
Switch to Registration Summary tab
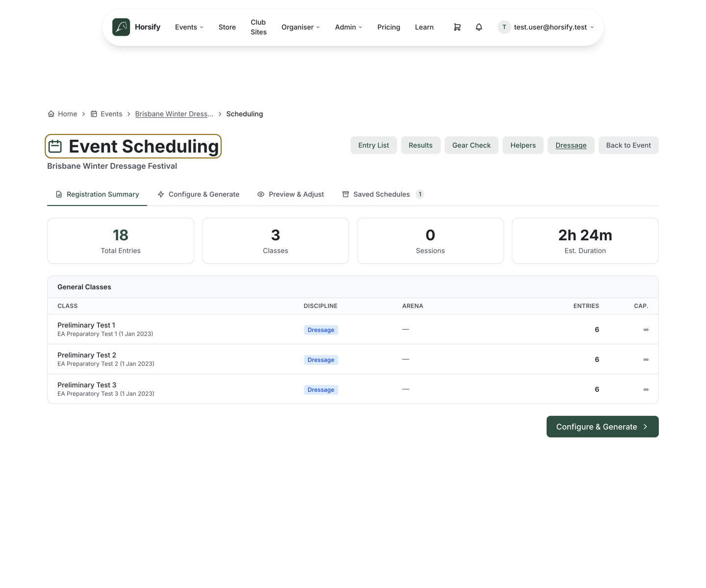click(97, 194)
